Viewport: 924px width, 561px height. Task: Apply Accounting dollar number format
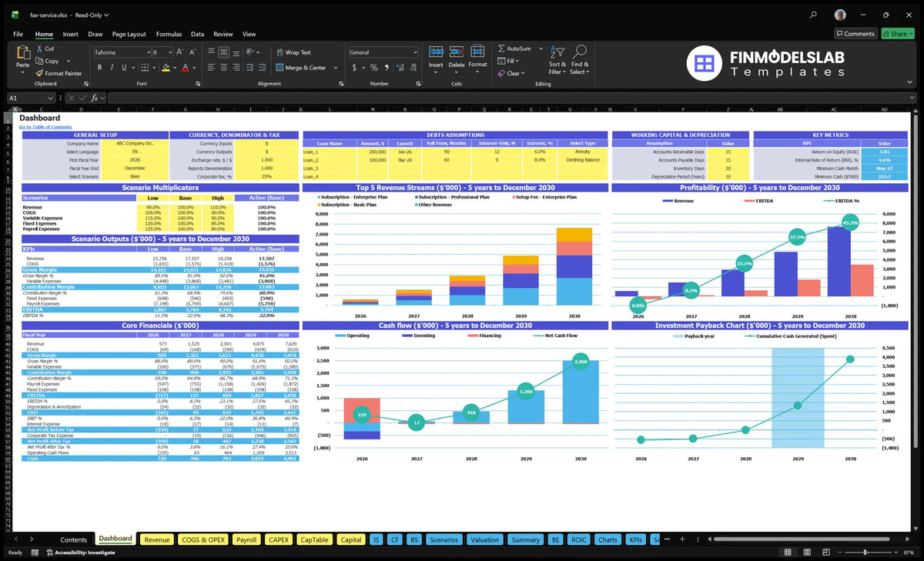(354, 68)
